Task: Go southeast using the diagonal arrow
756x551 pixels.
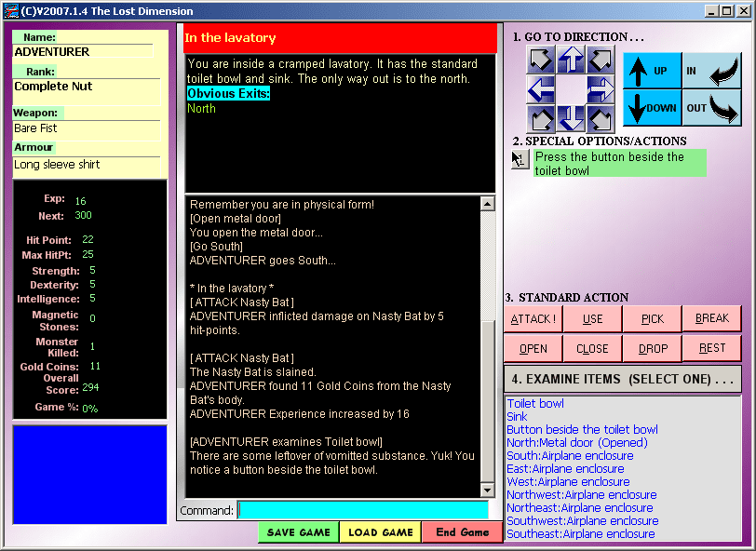Action: pos(601,119)
